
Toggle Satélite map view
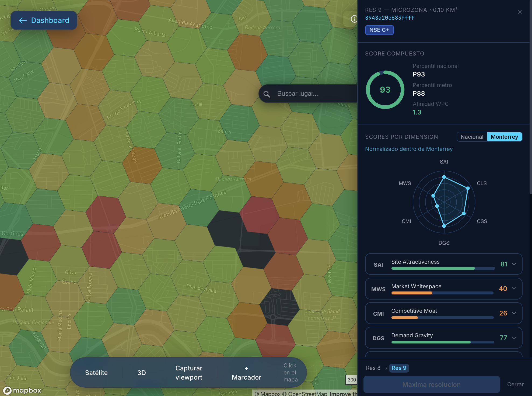96,373
